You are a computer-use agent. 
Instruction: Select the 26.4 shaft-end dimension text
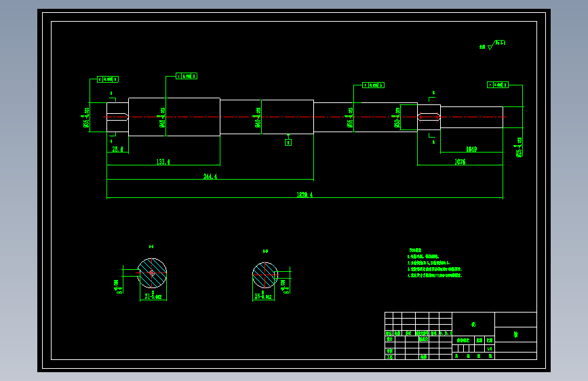pyautogui.click(x=117, y=149)
